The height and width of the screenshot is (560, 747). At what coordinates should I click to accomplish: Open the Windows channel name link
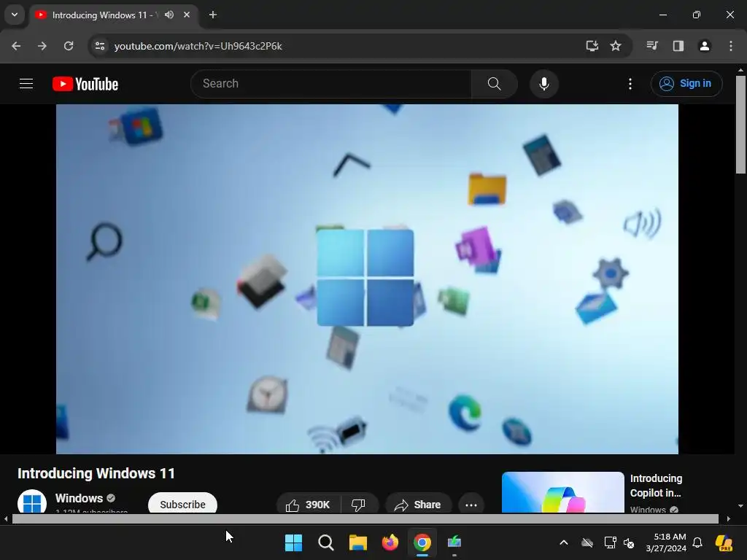(x=79, y=498)
